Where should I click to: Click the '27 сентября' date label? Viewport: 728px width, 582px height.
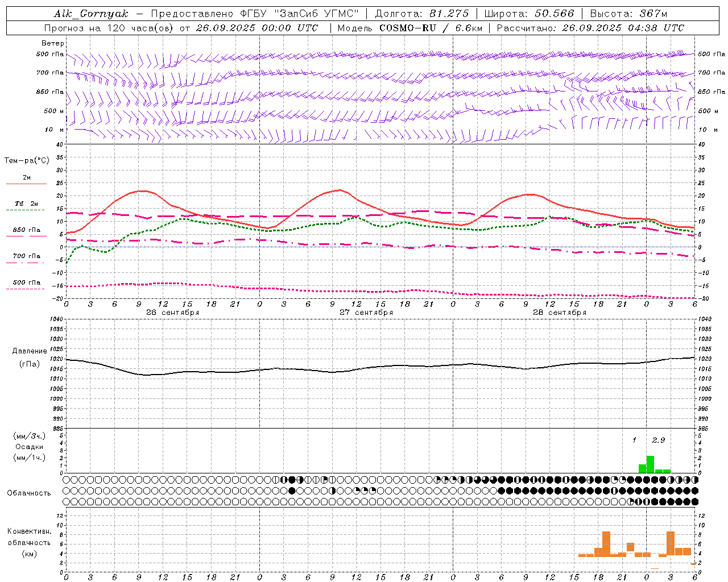click(x=366, y=313)
